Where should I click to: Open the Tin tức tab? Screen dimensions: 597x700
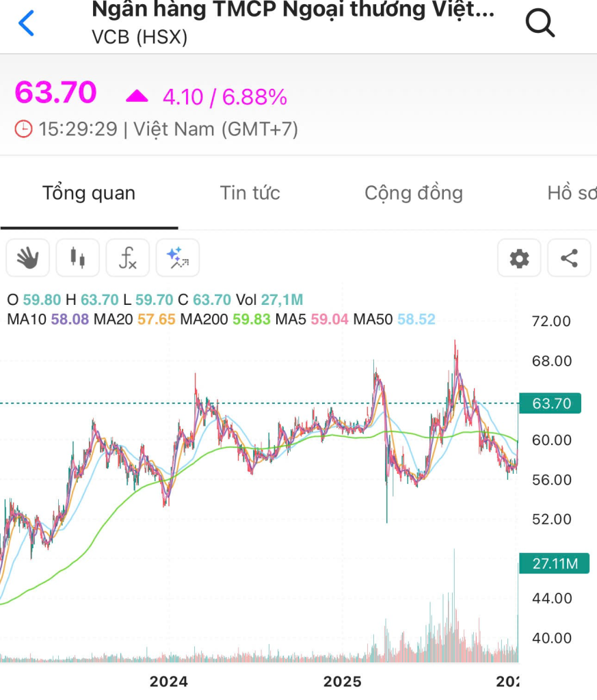250,193
